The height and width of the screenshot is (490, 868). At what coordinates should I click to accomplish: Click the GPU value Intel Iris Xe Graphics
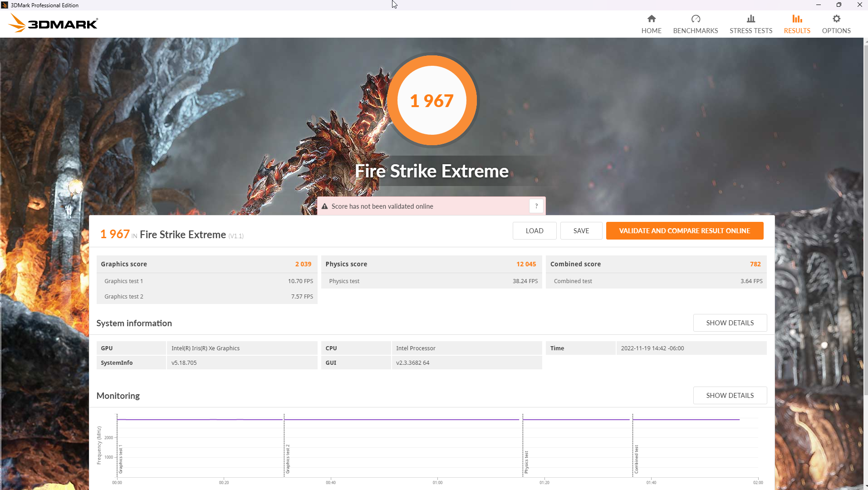(206, 348)
